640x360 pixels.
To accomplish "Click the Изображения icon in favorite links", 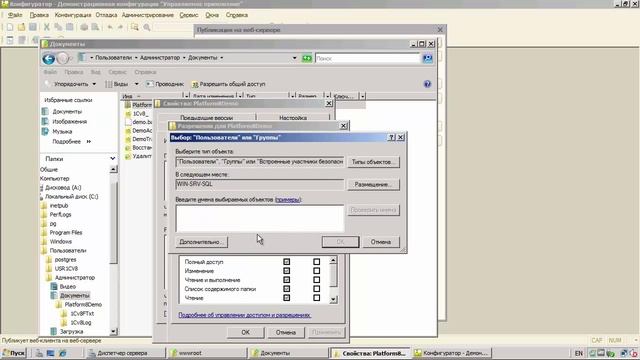I will [x=45, y=121].
